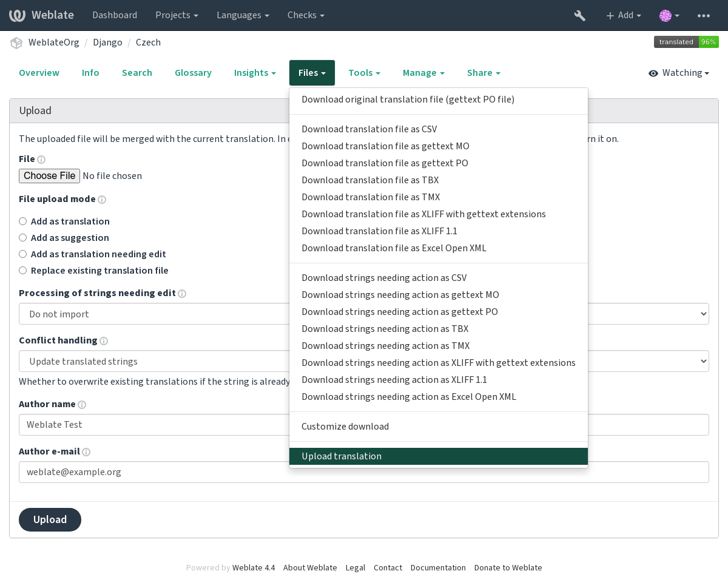The width and height of the screenshot is (728, 588).
Task: Choose Download strings needing action as TMX
Action: pos(439,346)
